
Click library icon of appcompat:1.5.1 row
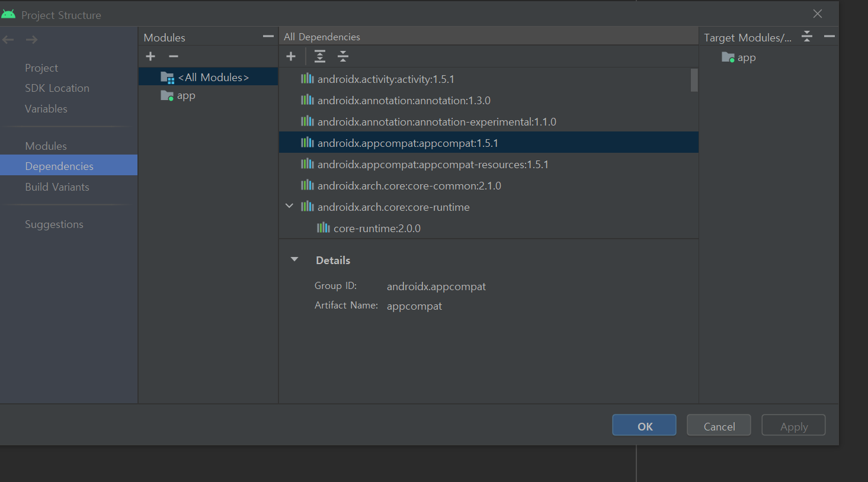point(307,143)
